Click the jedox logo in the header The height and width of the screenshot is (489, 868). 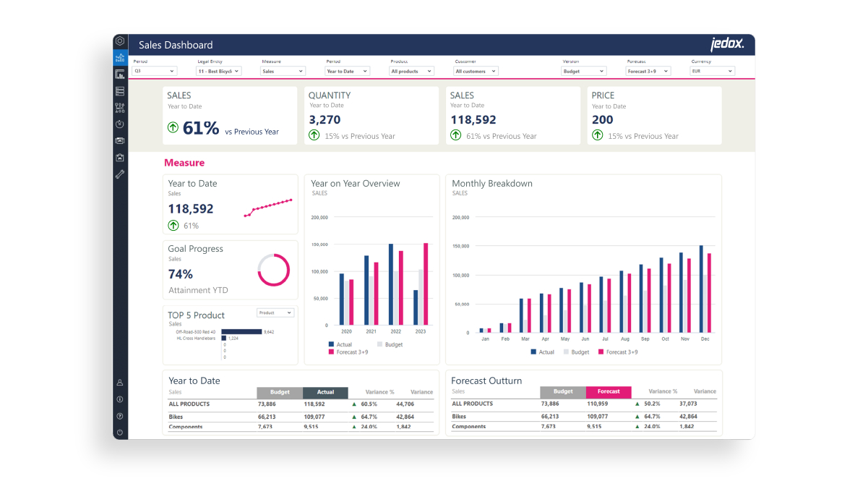point(726,44)
